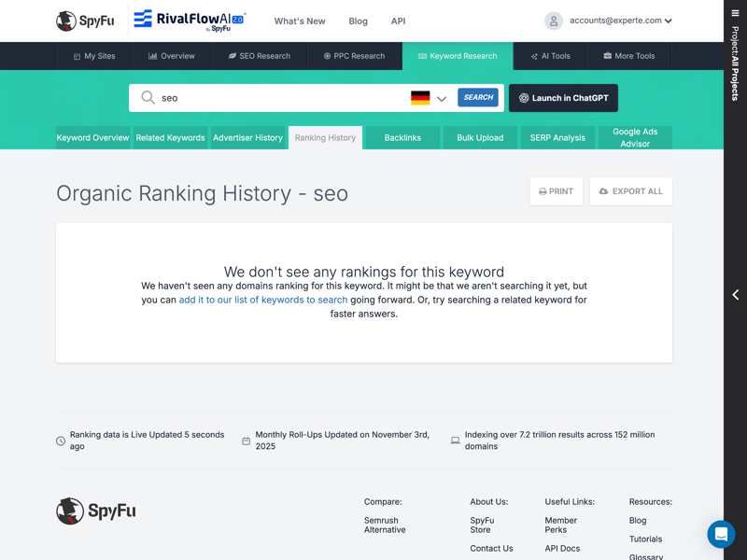Click the EXPORT ALL button
The height and width of the screenshot is (560, 747).
coord(630,191)
